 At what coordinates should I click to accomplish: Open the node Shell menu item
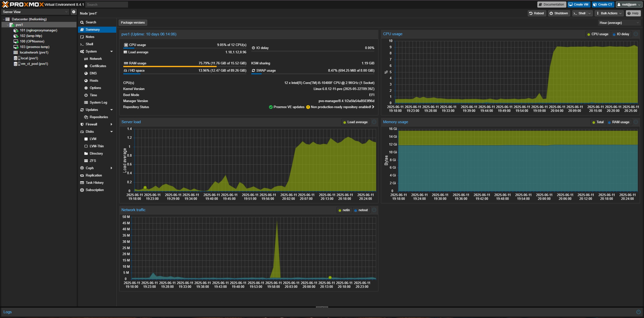(x=97, y=44)
